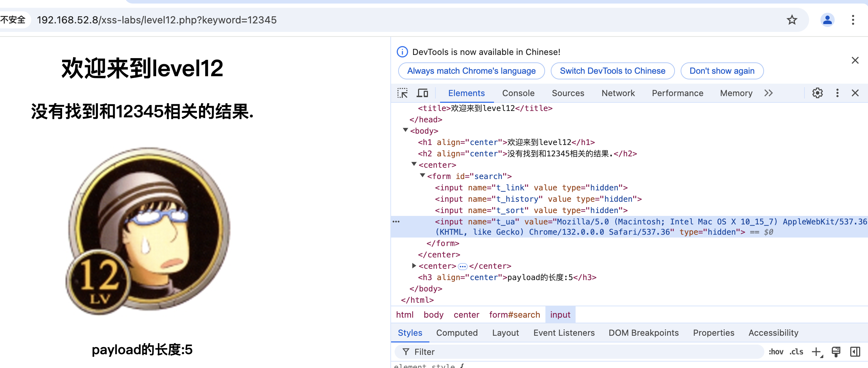Bookmark this page with star icon
The width and height of the screenshot is (868, 368).
point(792,20)
